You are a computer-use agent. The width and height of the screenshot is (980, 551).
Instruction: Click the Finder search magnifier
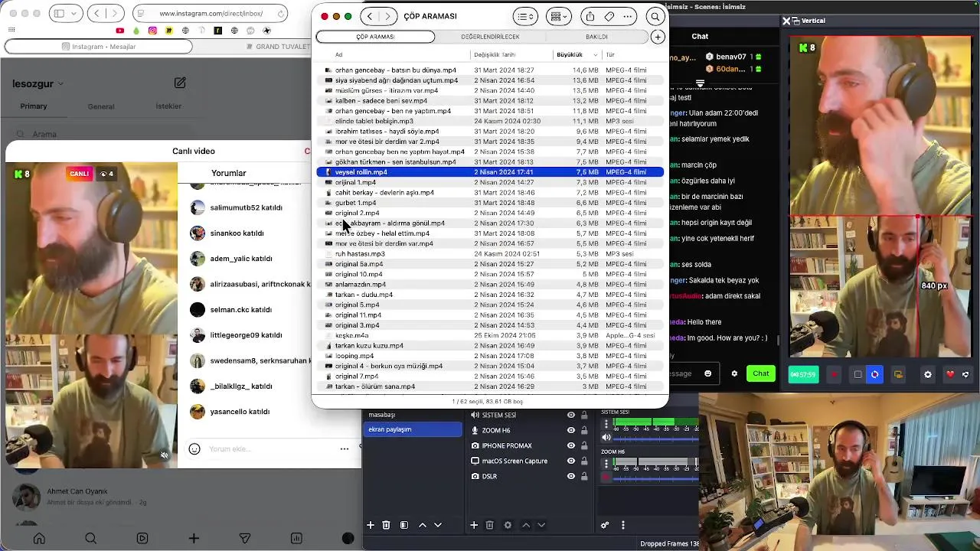pos(655,16)
